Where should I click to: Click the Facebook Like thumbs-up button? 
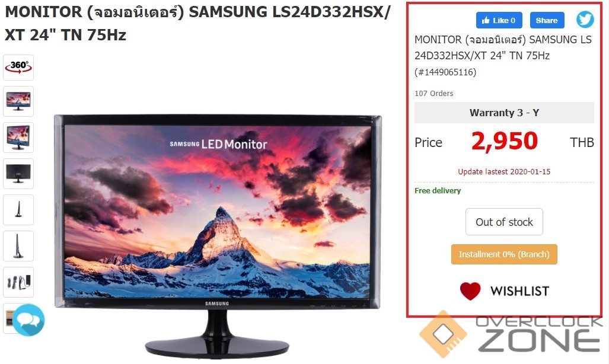point(499,20)
